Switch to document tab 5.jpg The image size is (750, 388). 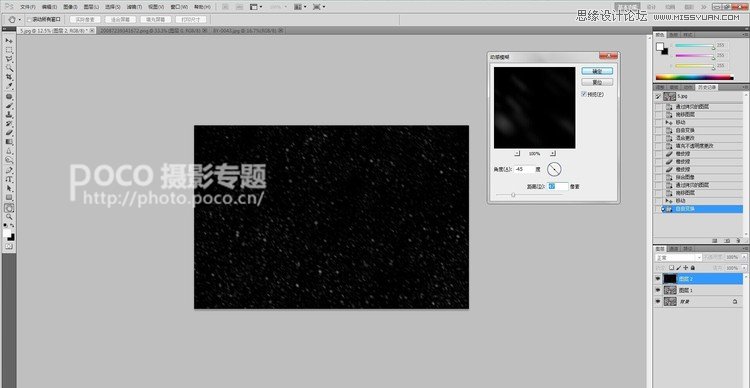pos(56,30)
